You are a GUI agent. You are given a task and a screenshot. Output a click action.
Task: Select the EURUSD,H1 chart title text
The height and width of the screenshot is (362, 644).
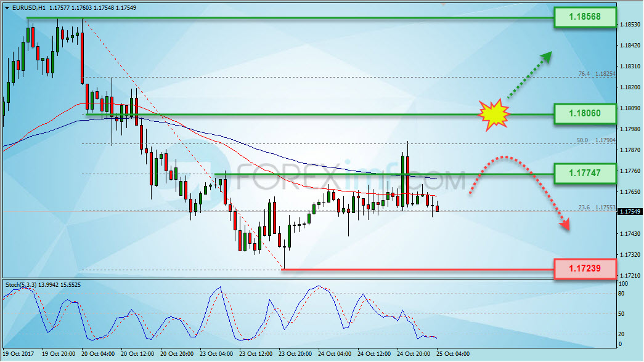point(29,8)
